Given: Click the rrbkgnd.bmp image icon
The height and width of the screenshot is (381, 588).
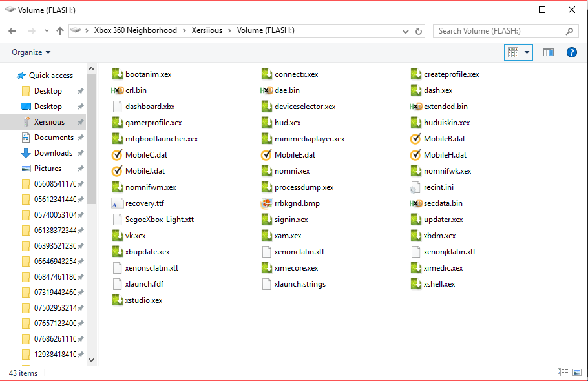Looking at the screenshot, I should click(266, 203).
